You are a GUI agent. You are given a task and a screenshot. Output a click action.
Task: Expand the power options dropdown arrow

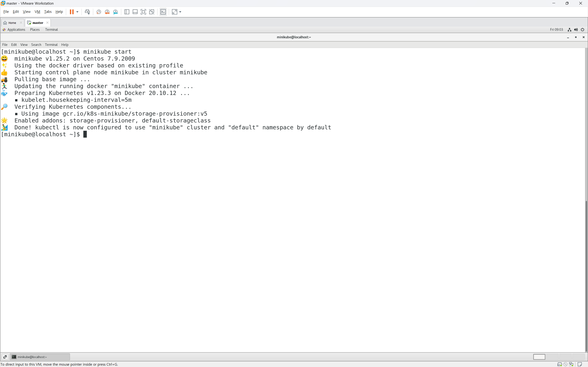click(77, 12)
